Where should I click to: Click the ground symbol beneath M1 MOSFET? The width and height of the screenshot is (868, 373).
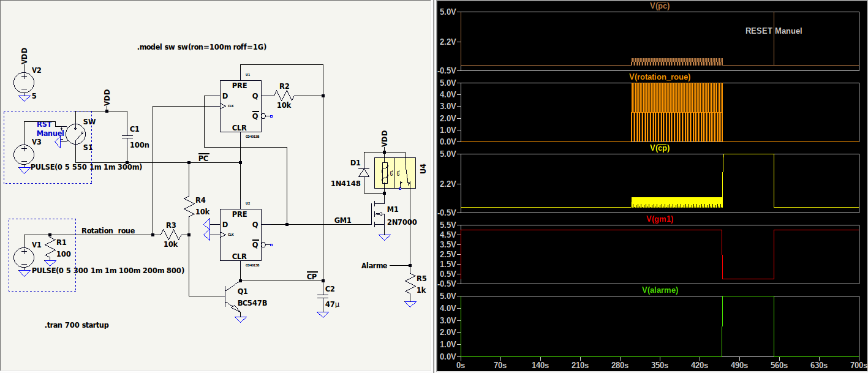pyautogui.click(x=385, y=236)
